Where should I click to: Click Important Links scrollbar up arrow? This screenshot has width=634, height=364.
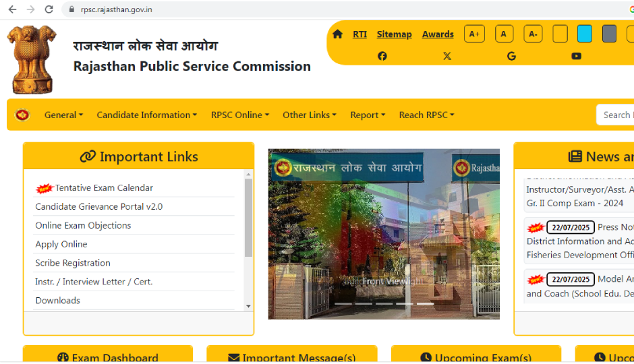[248, 174]
